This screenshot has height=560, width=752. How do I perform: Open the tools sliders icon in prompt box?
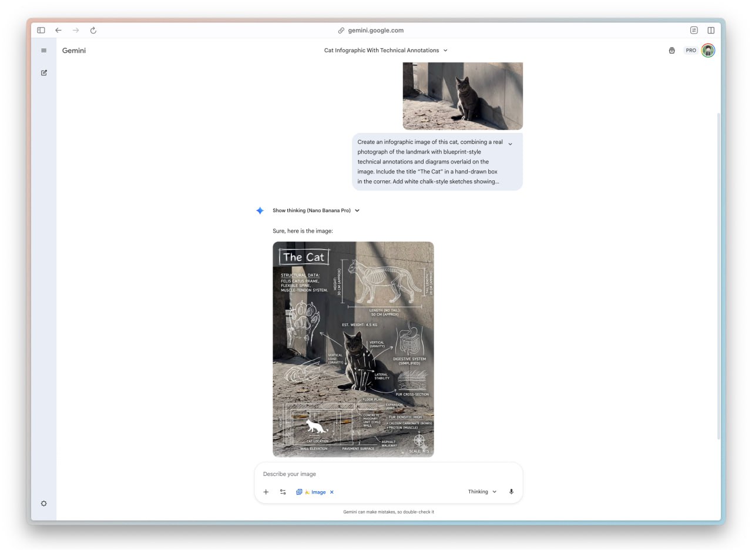click(283, 492)
